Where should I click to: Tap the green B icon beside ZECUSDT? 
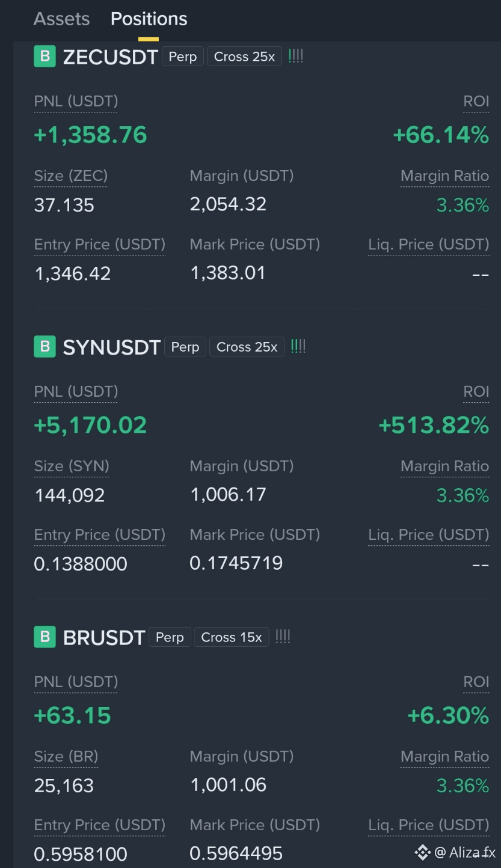point(45,56)
